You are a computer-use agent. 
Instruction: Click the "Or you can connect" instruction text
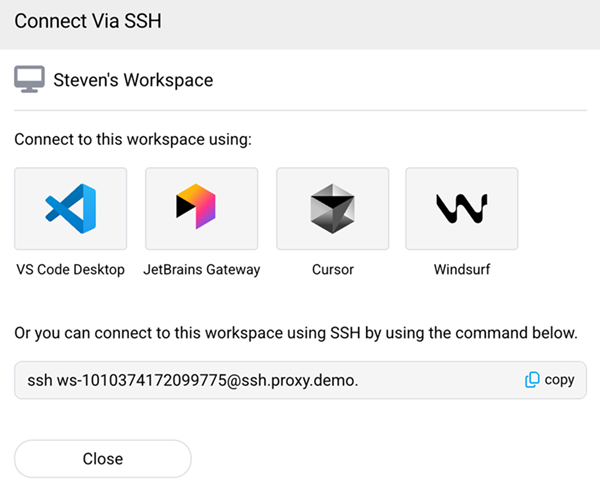click(x=295, y=332)
